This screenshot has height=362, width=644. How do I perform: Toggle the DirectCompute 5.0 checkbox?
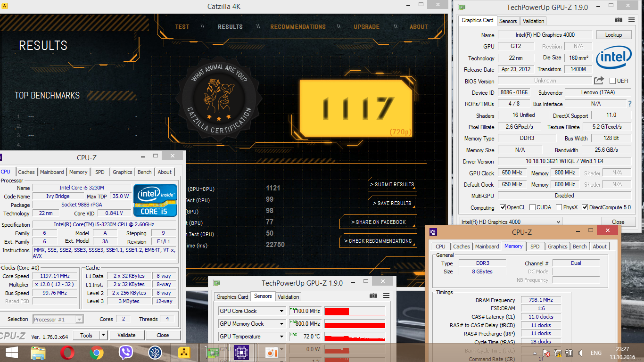coord(585,207)
